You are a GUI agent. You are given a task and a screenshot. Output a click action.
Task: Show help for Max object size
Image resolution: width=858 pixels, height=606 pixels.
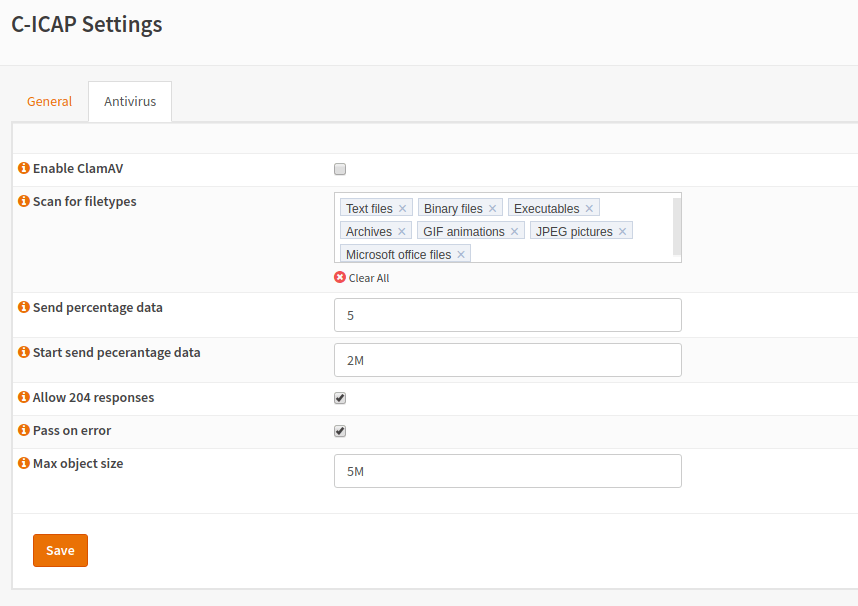click(x=24, y=463)
